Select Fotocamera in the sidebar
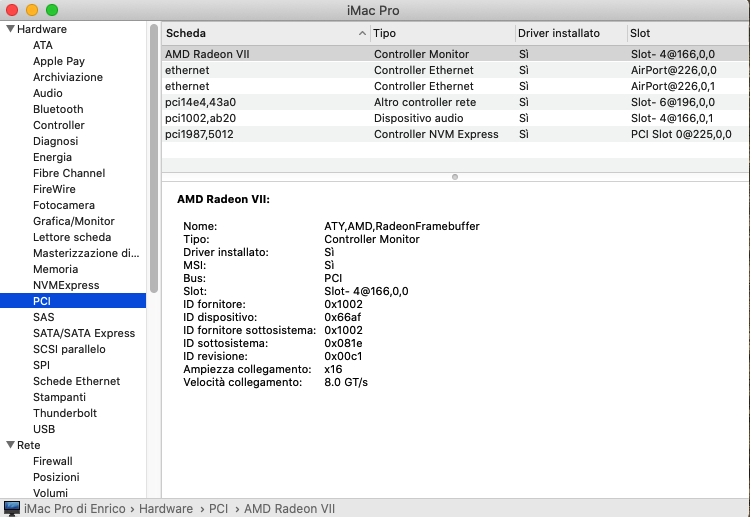750x517 pixels. click(x=64, y=205)
